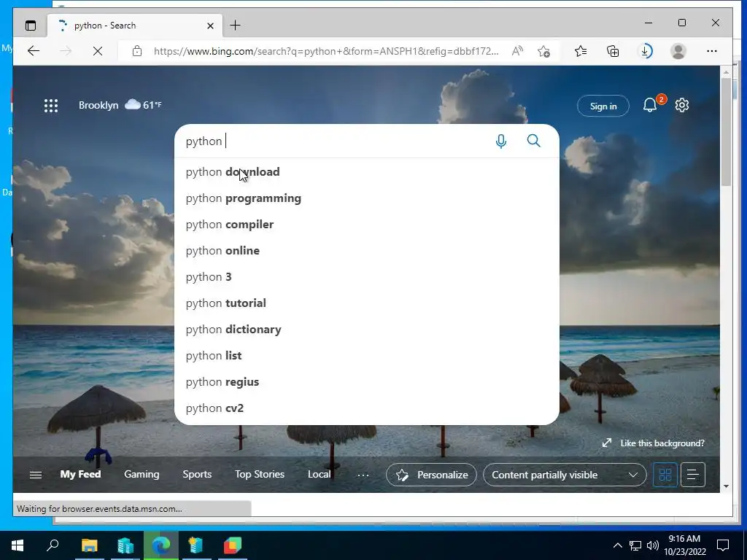
Task: Click the page vertical scrollbar thumb
Action: 726,132
